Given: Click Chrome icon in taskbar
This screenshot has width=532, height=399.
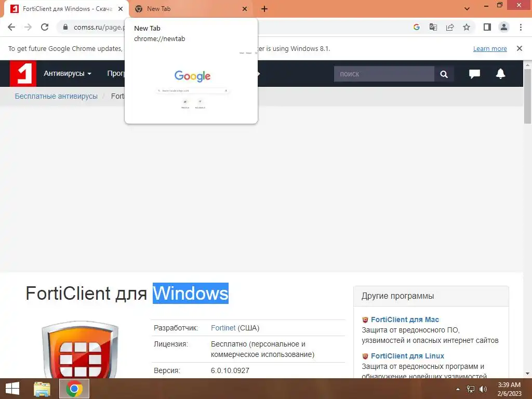Looking at the screenshot, I should (74, 389).
